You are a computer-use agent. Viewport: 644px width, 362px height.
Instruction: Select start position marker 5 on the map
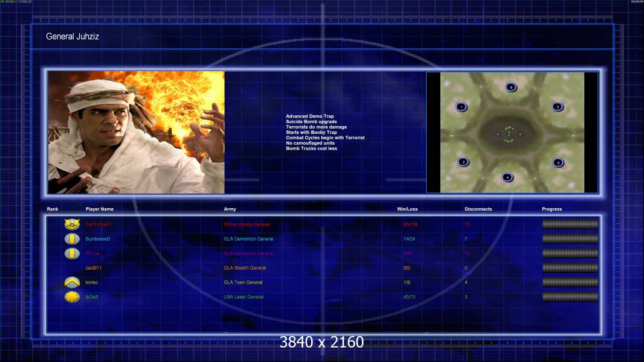pos(558,163)
